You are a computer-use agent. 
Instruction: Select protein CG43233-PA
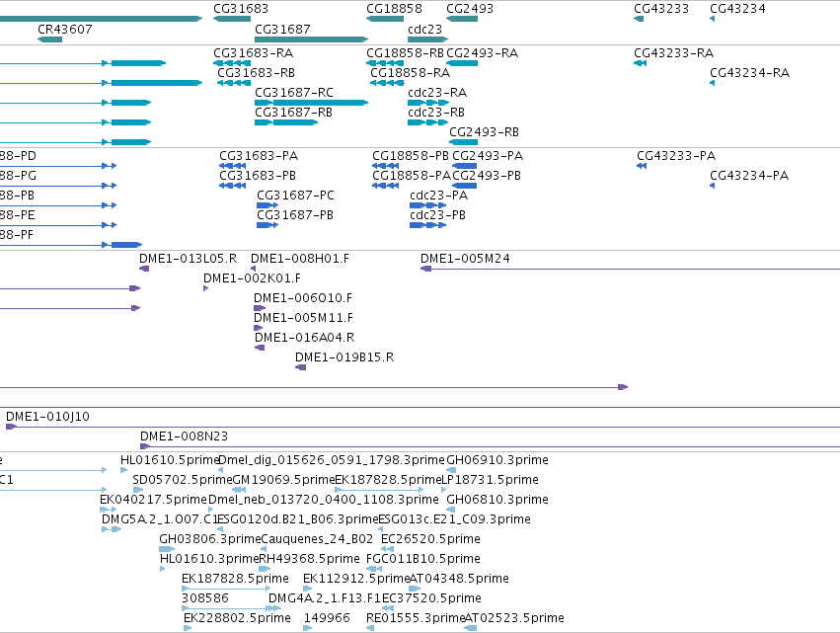coord(676,156)
